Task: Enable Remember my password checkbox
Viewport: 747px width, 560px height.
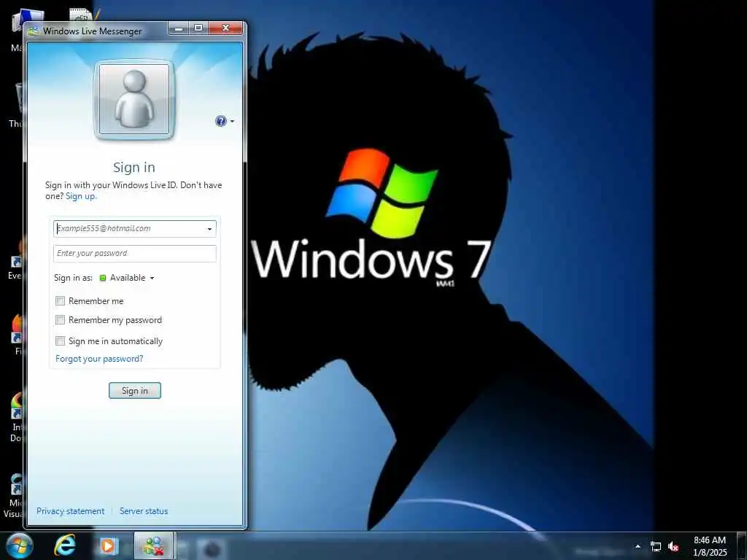Action: (x=60, y=320)
